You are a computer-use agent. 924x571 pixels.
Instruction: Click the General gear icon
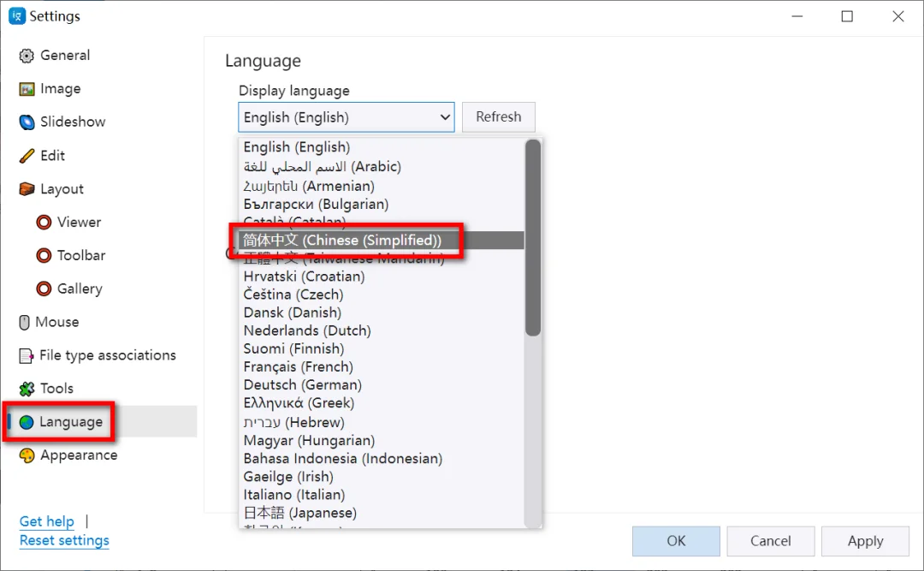27,56
